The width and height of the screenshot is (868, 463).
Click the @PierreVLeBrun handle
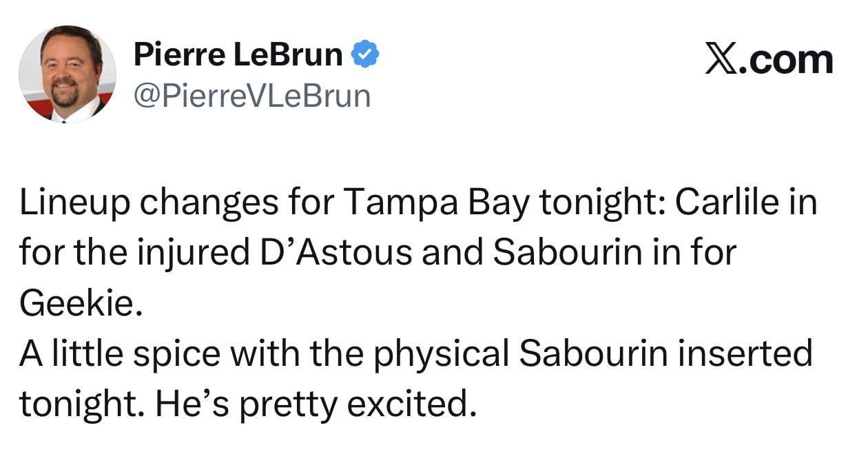251,96
